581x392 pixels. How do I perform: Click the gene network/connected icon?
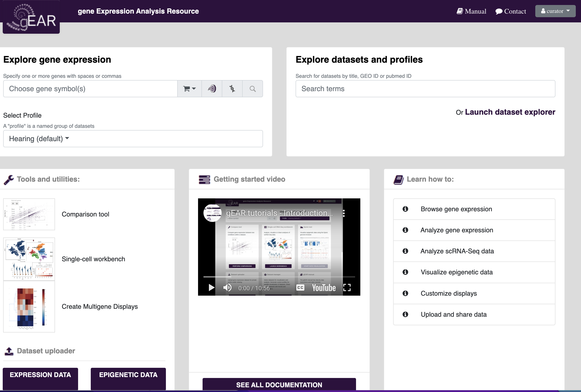[x=232, y=89]
